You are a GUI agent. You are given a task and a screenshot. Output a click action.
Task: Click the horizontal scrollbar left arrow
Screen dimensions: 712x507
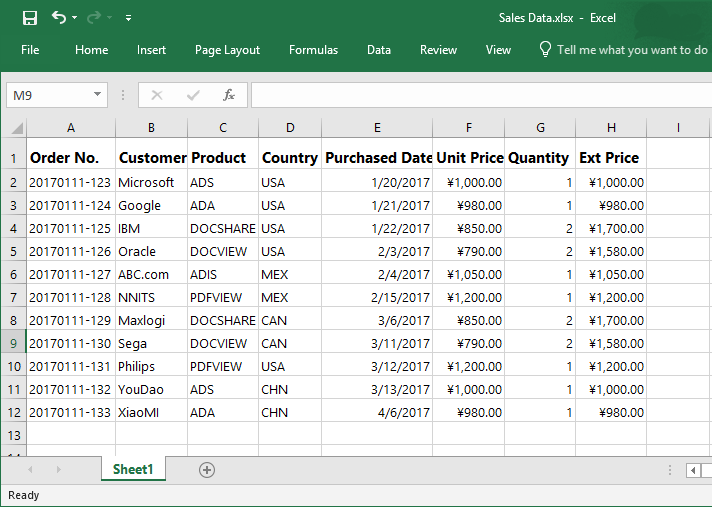pos(693,470)
